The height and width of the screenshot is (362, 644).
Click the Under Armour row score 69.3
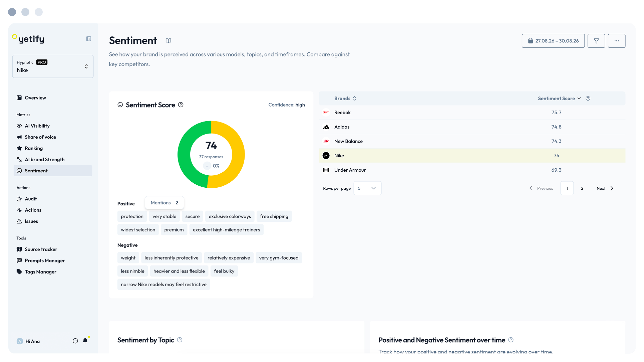(x=556, y=170)
